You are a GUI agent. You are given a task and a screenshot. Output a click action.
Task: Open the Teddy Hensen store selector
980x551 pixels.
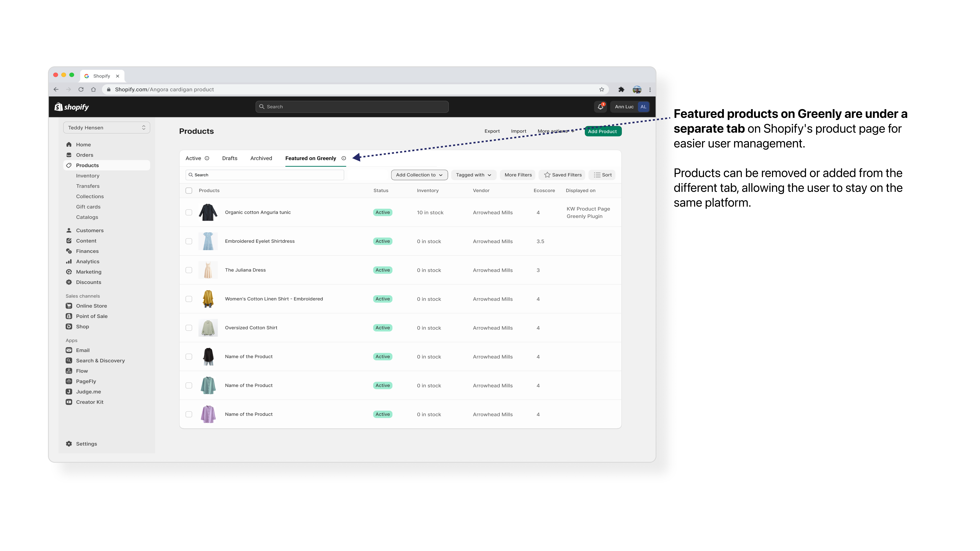coord(107,128)
